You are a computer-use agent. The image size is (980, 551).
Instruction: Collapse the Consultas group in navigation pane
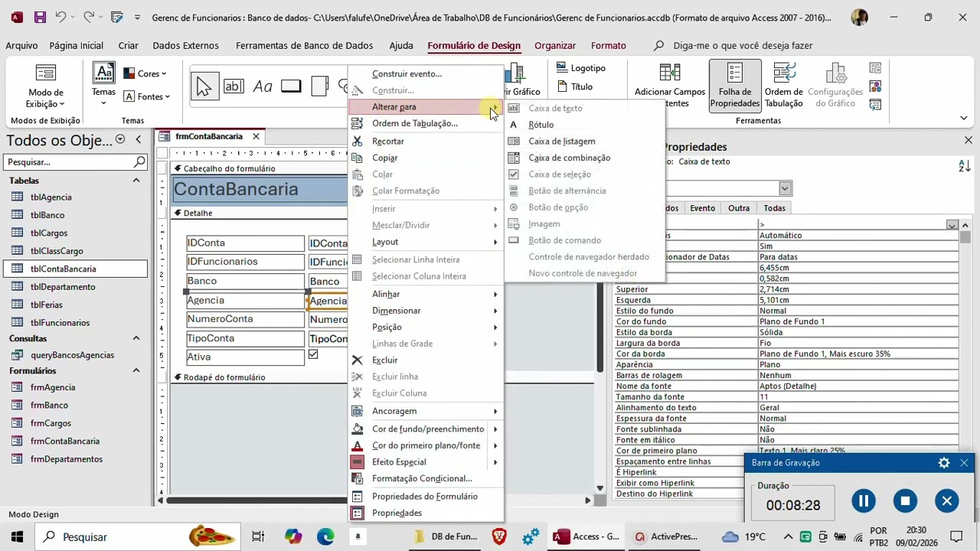click(136, 338)
